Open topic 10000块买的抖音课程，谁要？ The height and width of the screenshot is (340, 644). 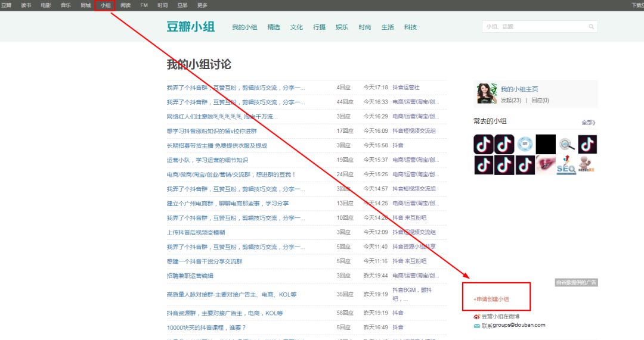coord(206,327)
